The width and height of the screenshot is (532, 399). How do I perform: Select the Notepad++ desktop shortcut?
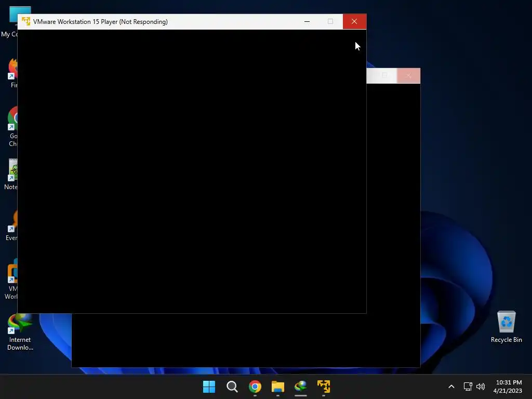(11, 174)
